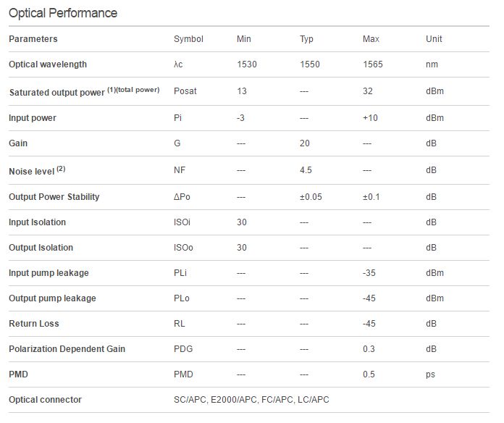Click the PMD max value 0.5
The image size is (504, 423).
coord(369,374)
